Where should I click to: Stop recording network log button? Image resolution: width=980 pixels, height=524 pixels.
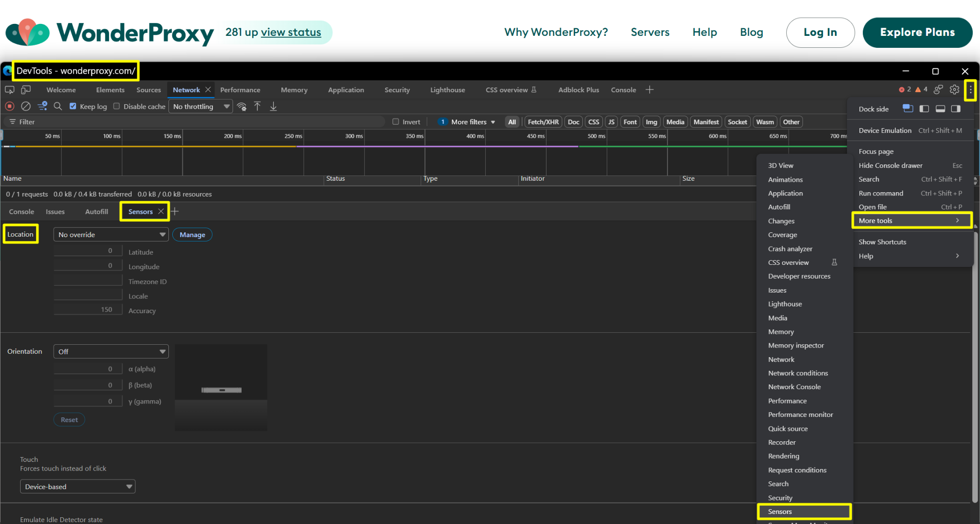pyautogui.click(x=10, y=106)
